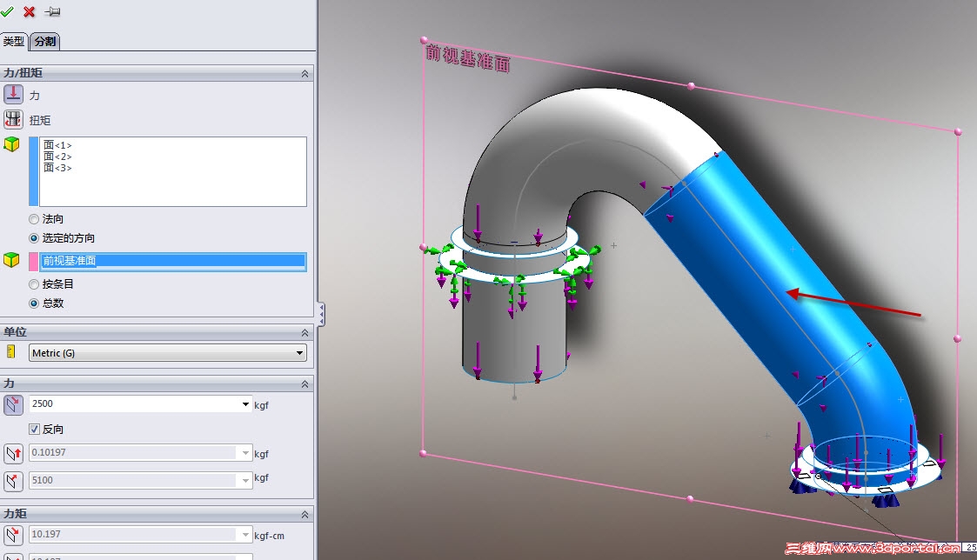Choose the 总数 radio option

(34, 303)
